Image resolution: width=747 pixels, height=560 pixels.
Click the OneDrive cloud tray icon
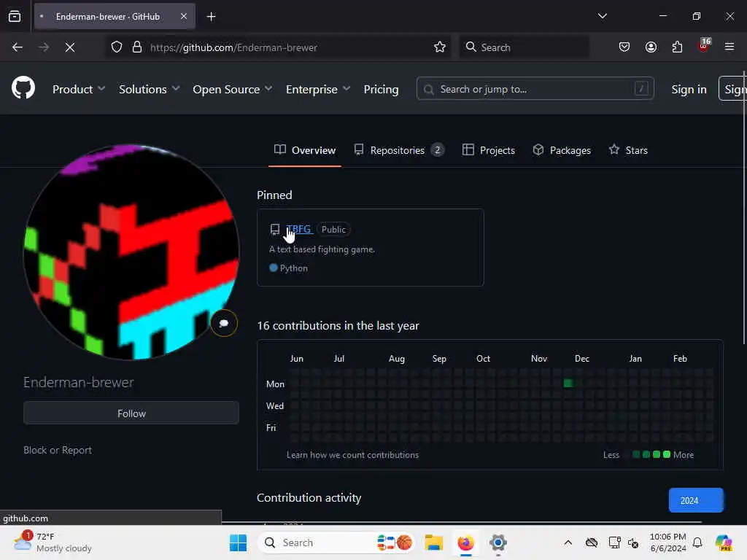tap(592, 542)
